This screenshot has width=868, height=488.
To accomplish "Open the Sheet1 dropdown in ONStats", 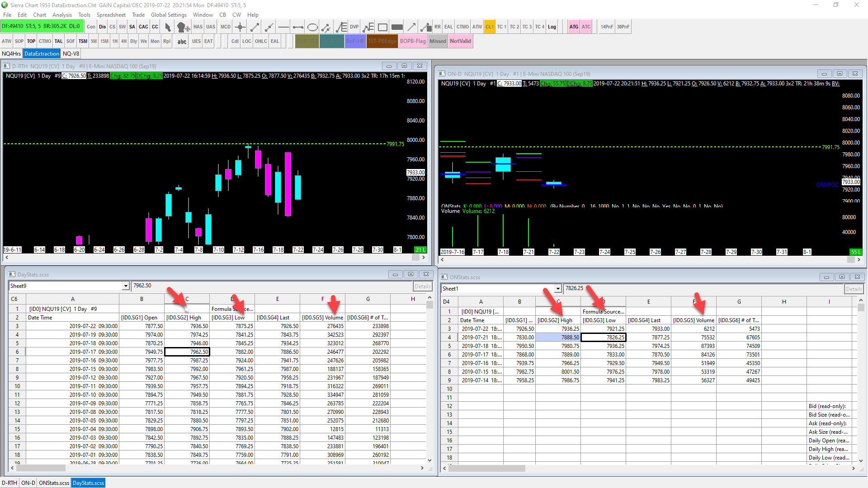I will (x=558, y=289).
